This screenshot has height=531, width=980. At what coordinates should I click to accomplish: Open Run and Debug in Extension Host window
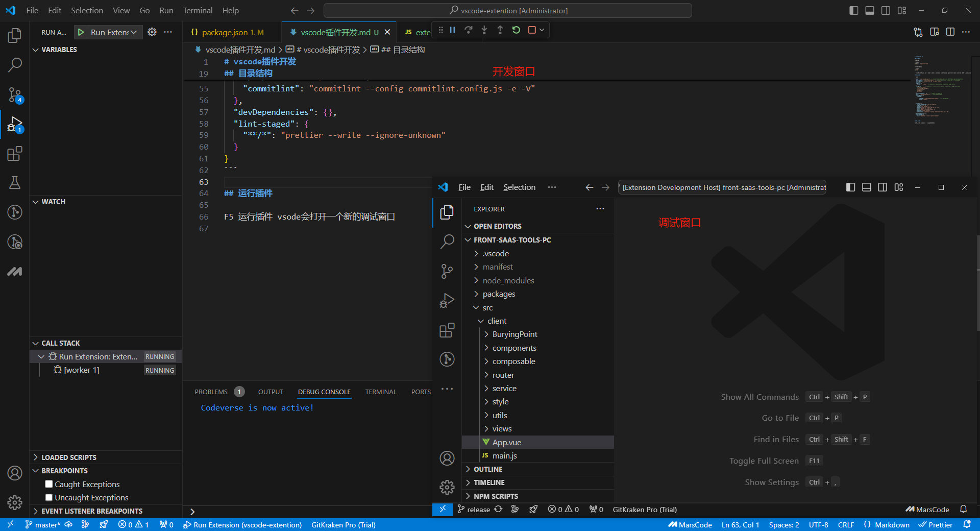tap(447, 301)
